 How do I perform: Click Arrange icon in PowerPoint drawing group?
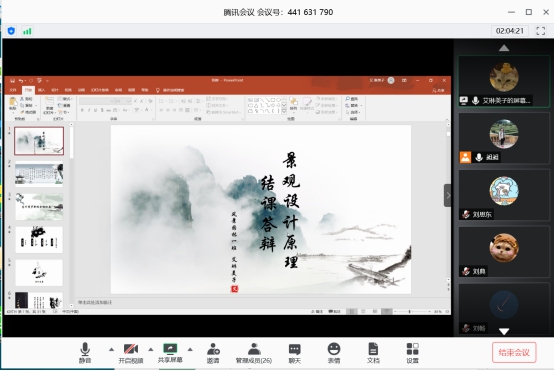click(293, 102)
